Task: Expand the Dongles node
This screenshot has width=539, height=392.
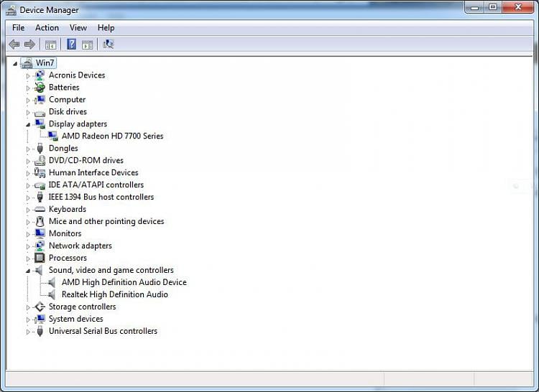Action: click(x=28, y=149)
